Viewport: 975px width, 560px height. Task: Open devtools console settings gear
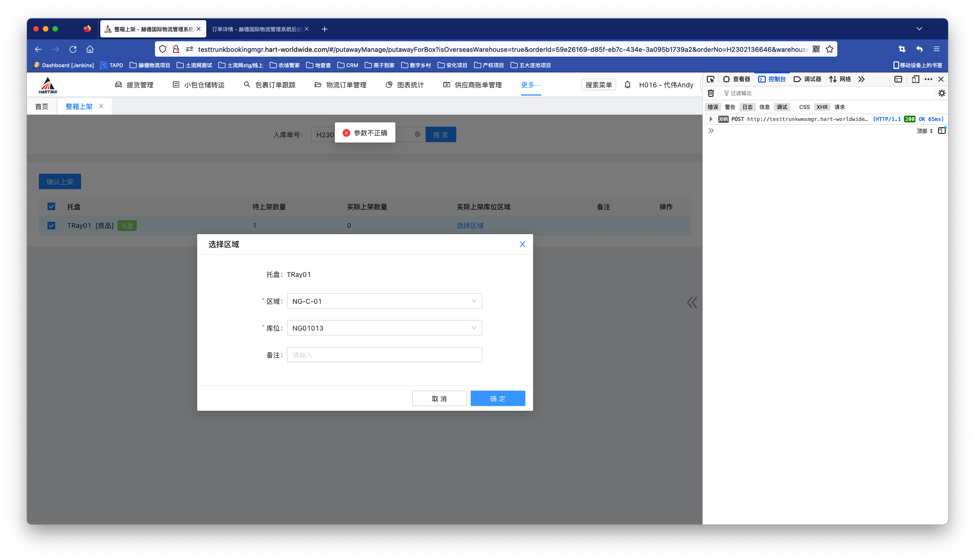[941, 93]
